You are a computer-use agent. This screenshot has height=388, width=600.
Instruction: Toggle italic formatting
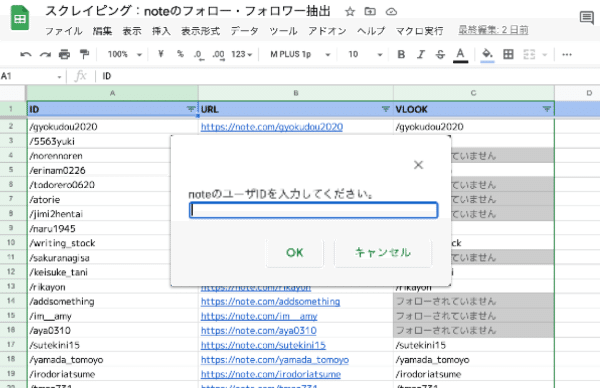click(x=421, y=54)
